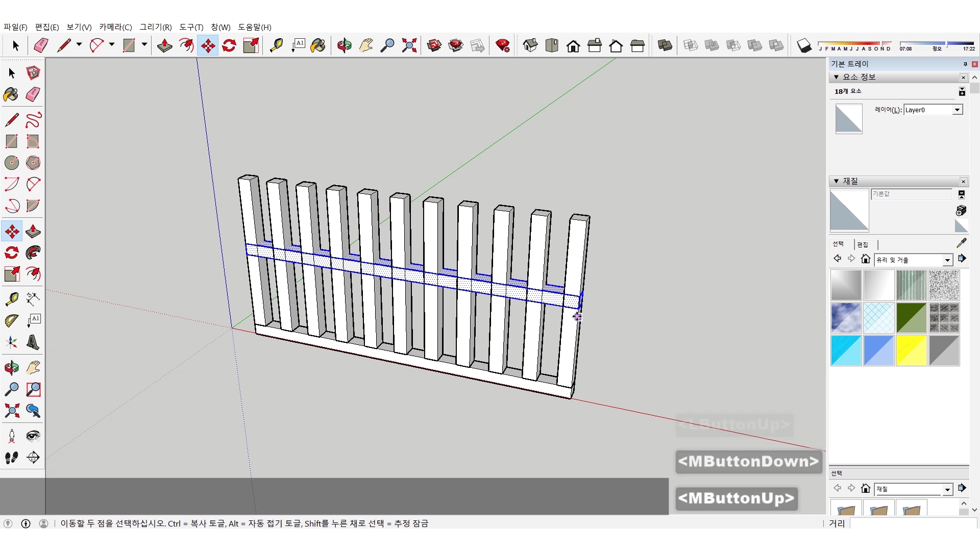Open the Layer0 layer dropdown

957,110
